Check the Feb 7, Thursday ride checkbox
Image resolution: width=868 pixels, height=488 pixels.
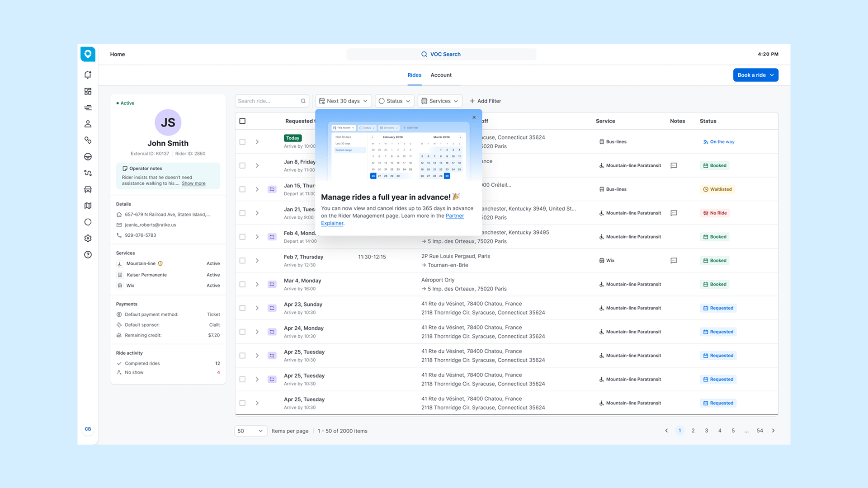(x=242, y=261)
